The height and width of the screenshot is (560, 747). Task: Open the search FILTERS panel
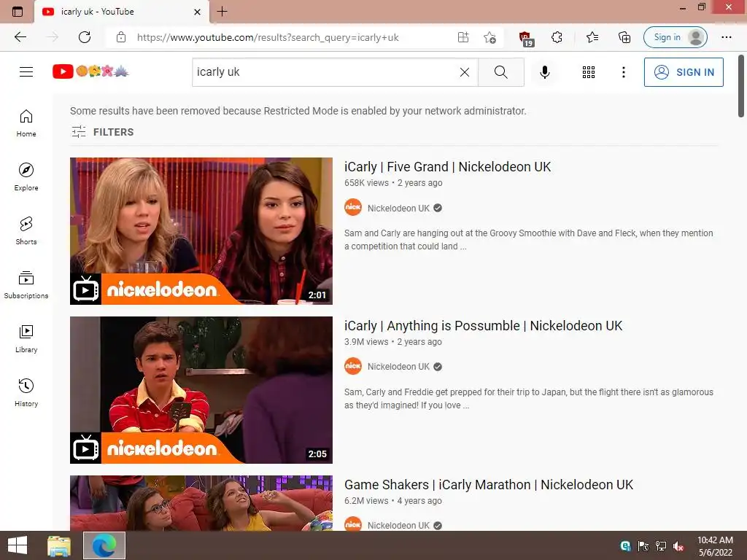102,132
